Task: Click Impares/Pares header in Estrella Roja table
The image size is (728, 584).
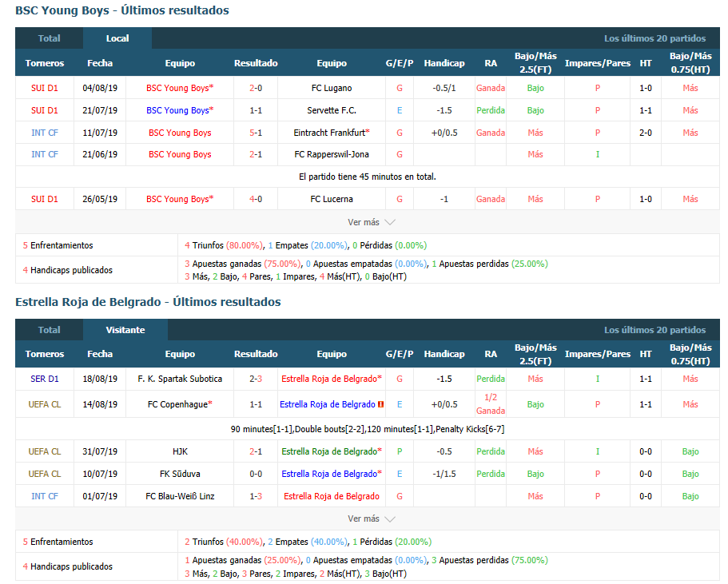Action: click(598, 354)
